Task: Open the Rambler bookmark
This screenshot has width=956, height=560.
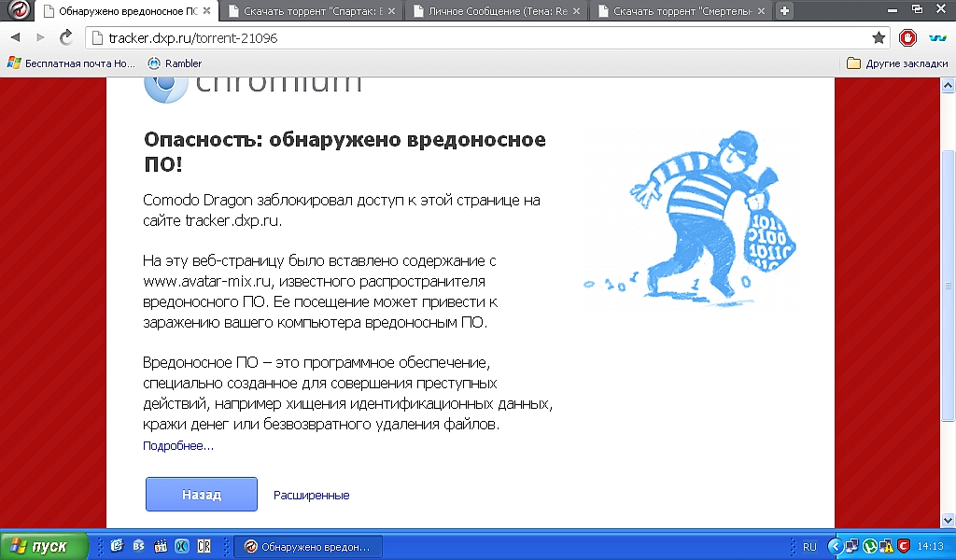Action: (175, 63)
